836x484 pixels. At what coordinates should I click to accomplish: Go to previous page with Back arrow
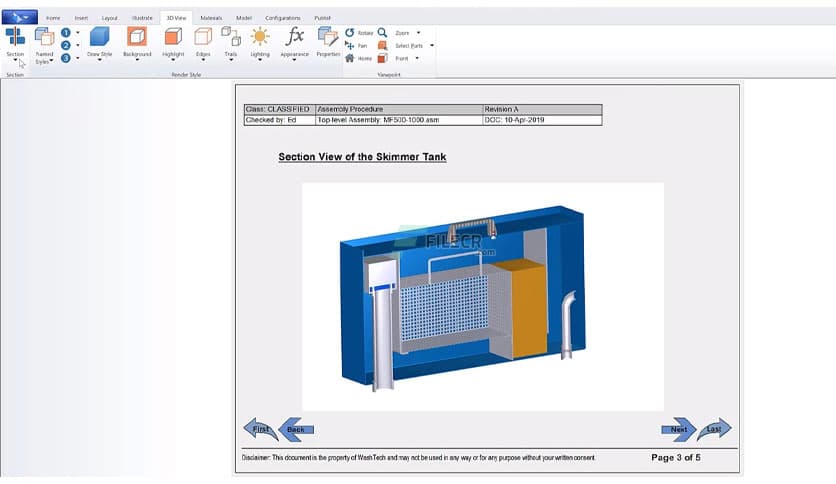click(x=296, y=430)
